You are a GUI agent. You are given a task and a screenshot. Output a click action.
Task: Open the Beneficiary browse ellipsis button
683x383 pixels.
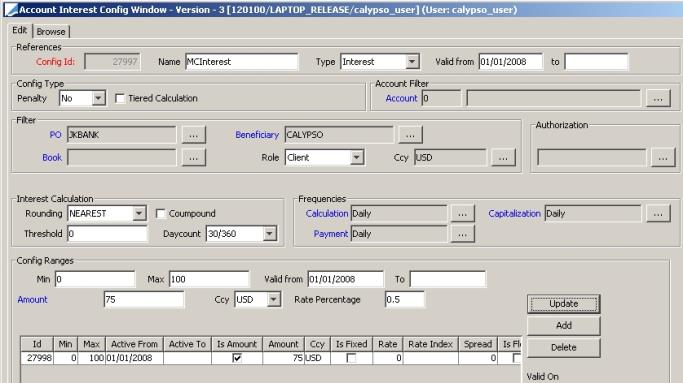pos(410,135)
